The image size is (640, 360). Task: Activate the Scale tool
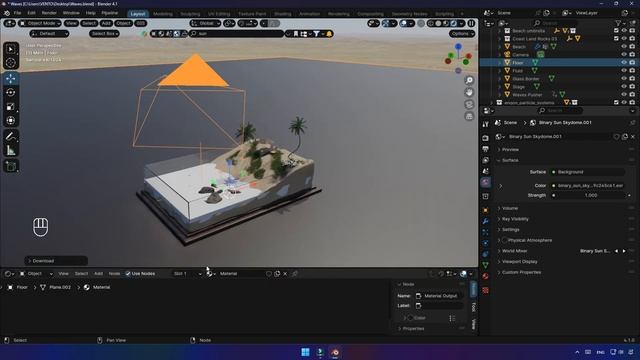pyautogui.click(x=11, y=107)
